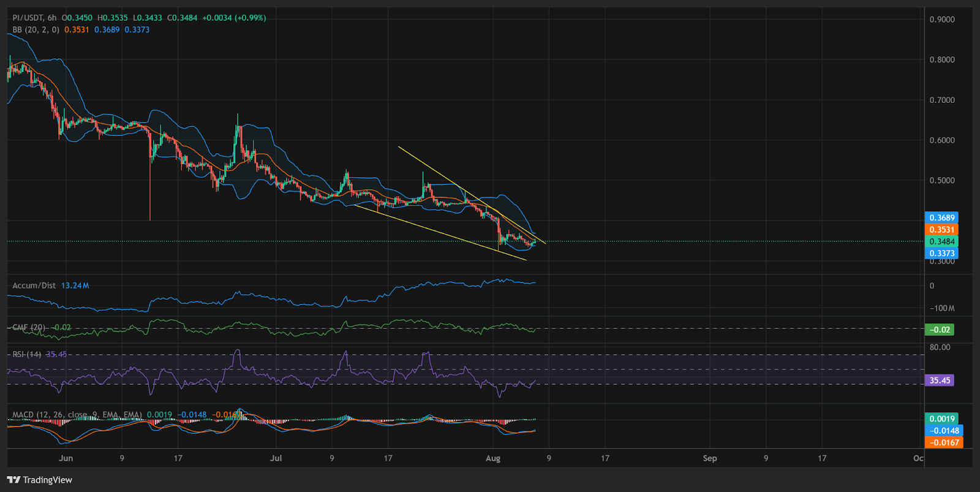Click the 0.9000 level on price axis
This screenshot has height=492, width=980.
941,20
